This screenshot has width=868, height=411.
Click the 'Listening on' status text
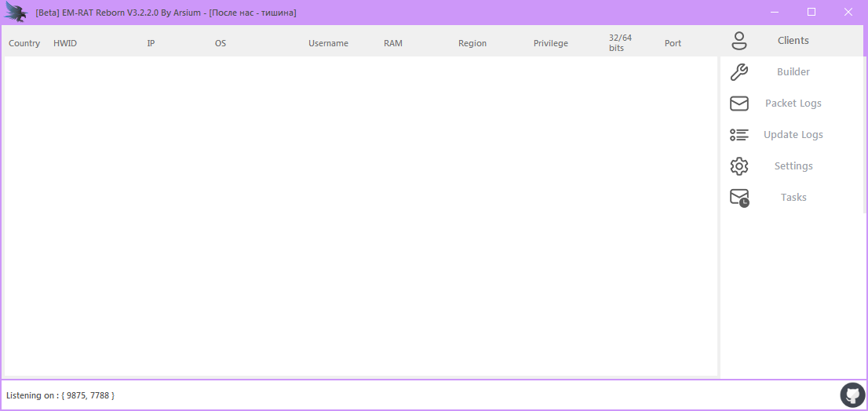(x=60, y=395)
